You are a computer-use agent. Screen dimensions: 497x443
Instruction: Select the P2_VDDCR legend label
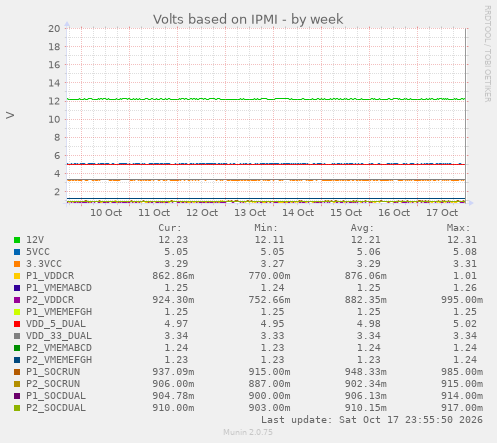[50, 300]
